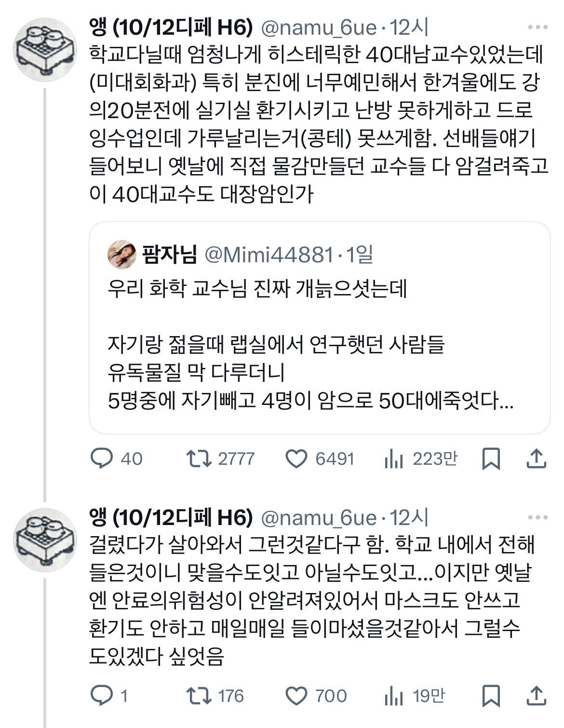564x728 pixels.
Task: Bookmark the second tweet
Action: [491, 696]
